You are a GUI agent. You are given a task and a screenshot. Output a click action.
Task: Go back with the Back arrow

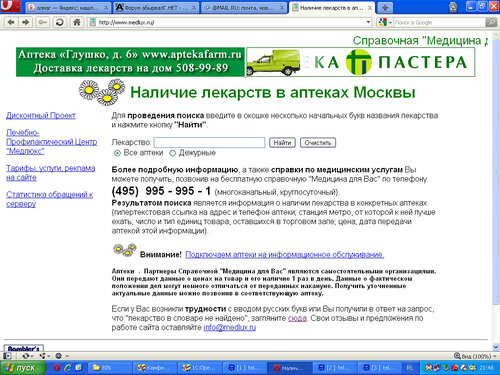(x=11, y=22)
